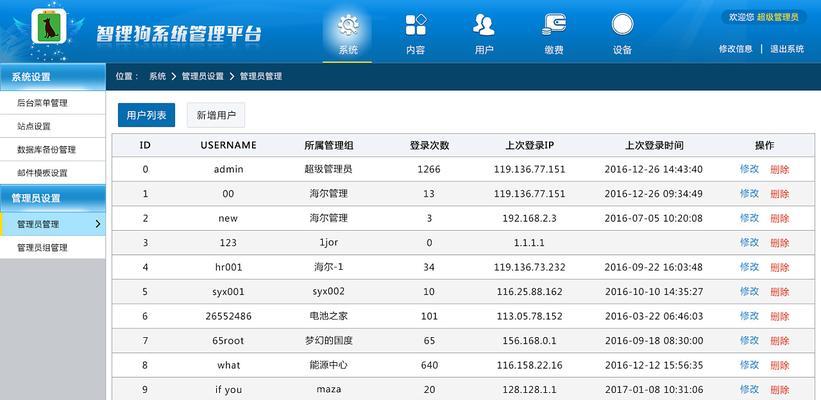Click the 梦幻的国度 group cell

[x=328, y=340]
